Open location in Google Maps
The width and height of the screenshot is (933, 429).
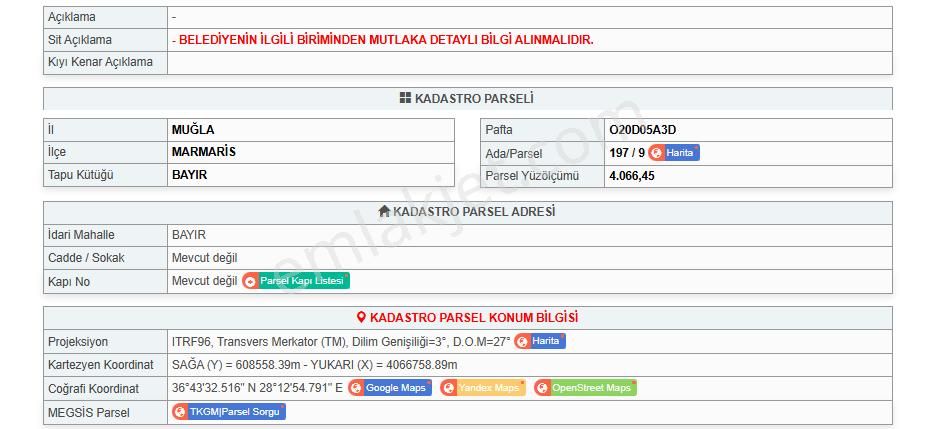tap(390, 388)
